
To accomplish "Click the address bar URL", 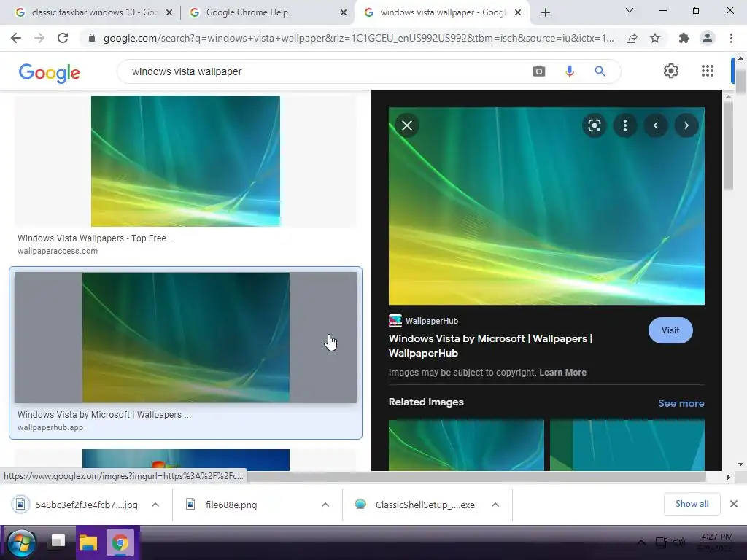I will (358, 38).
